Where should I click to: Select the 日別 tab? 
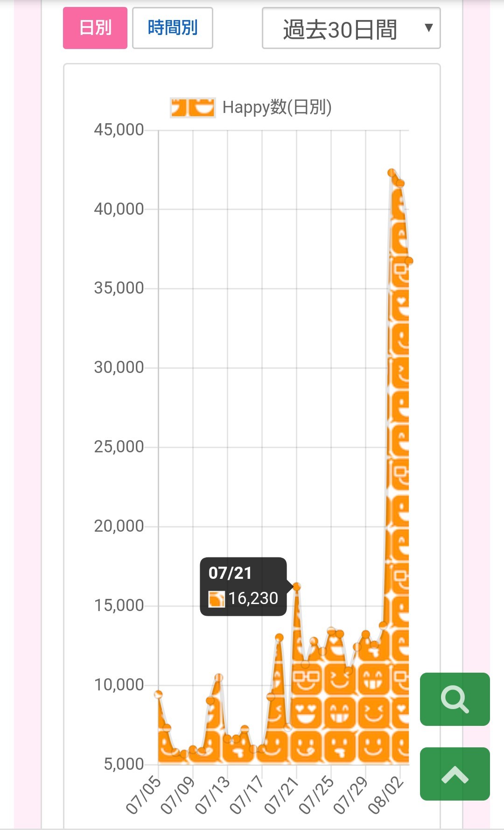point(95,28)
